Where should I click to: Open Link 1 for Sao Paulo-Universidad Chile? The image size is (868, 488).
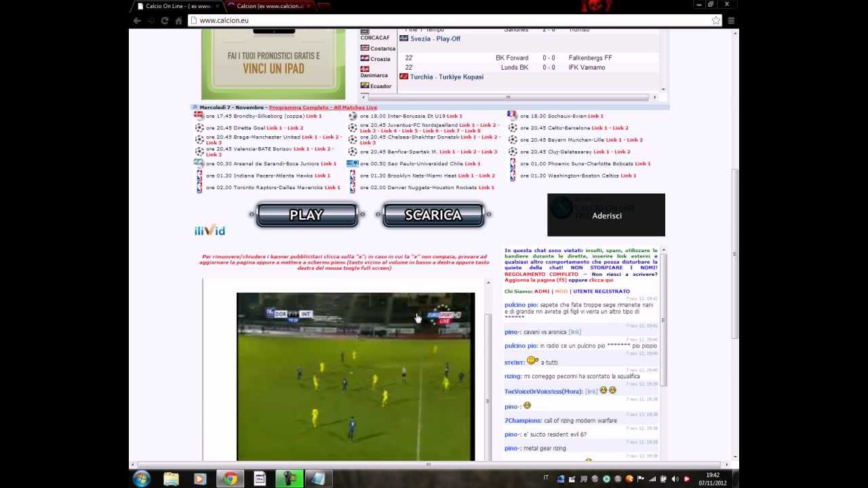(x=473, y=163)
